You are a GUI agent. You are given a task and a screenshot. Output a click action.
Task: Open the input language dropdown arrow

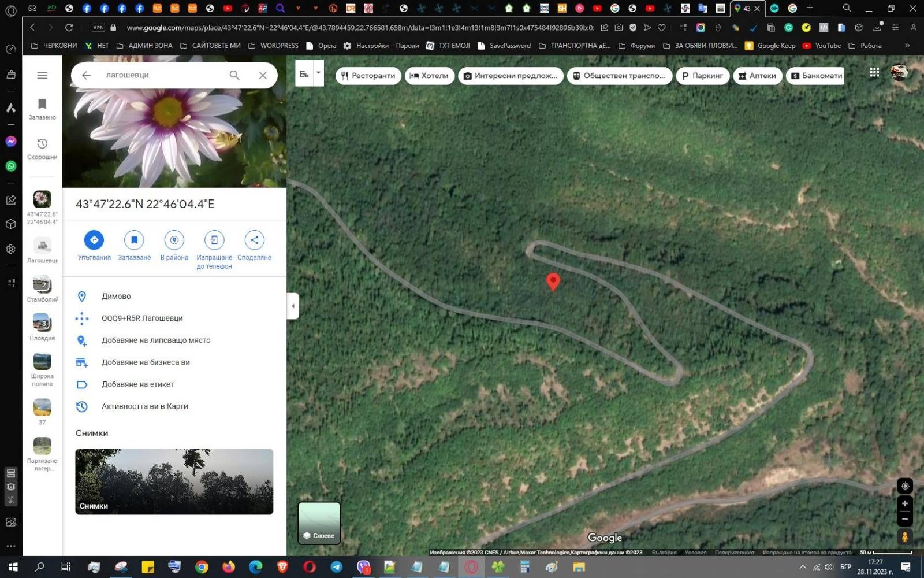(x=318, y=73)
